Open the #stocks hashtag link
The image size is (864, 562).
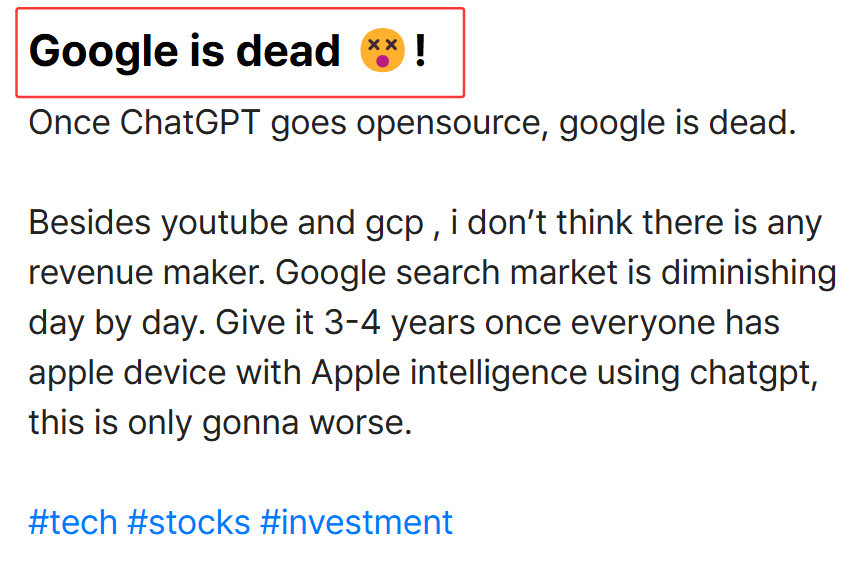coord(188,522)
